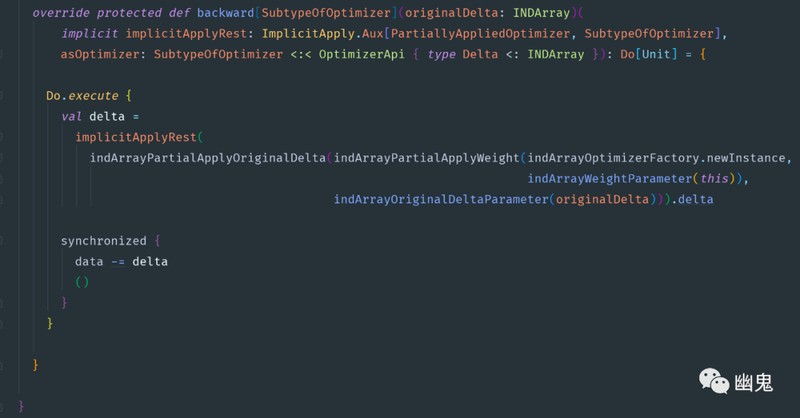Click the 'asOptimizer' parameter name
The image size is (800, 418).
pos(100,54)
